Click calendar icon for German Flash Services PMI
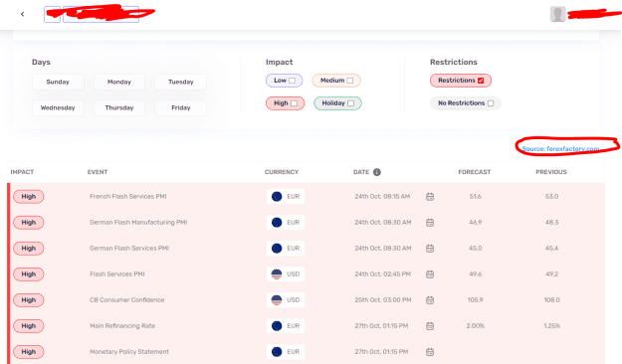The width and height of the screenshot is (622, 364). 430,249
